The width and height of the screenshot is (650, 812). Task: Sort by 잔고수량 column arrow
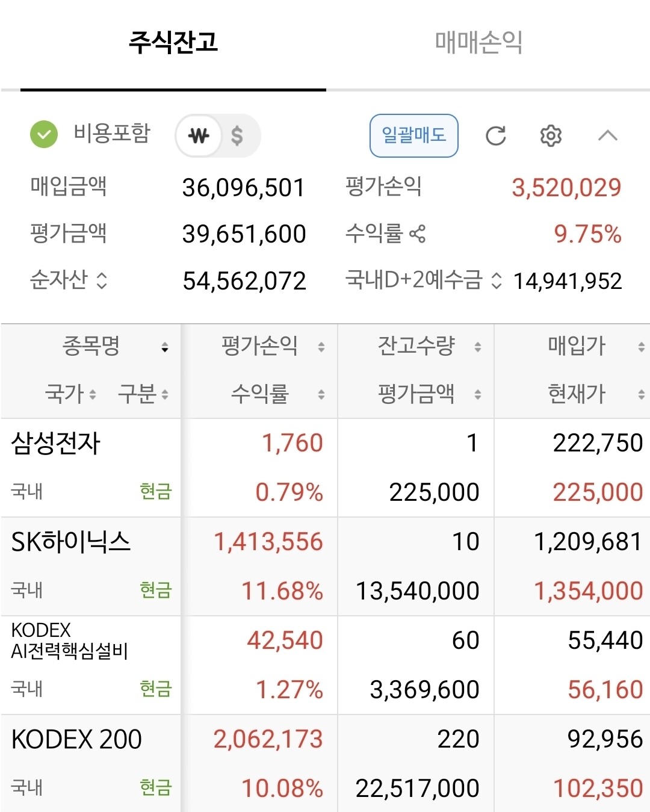[478, 347]
